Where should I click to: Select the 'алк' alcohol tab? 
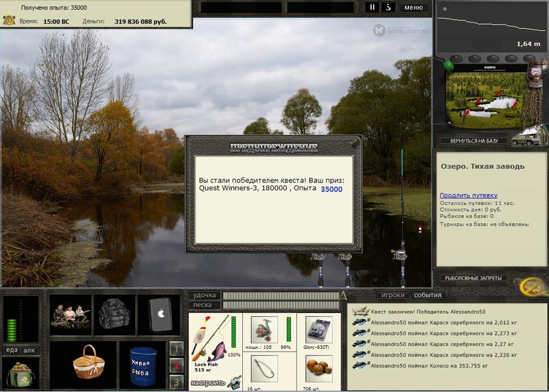coord(30,350)
